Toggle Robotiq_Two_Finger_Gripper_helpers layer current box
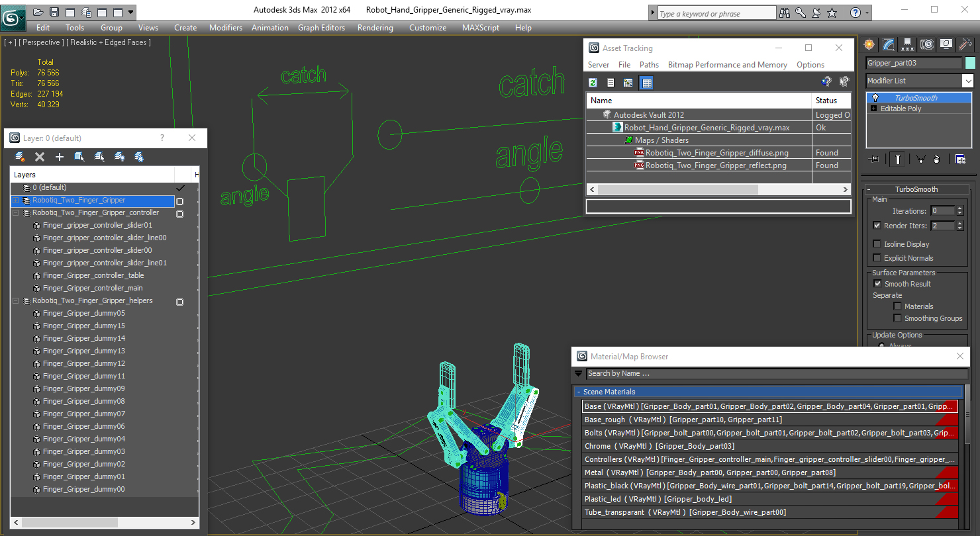 point(179,302)
